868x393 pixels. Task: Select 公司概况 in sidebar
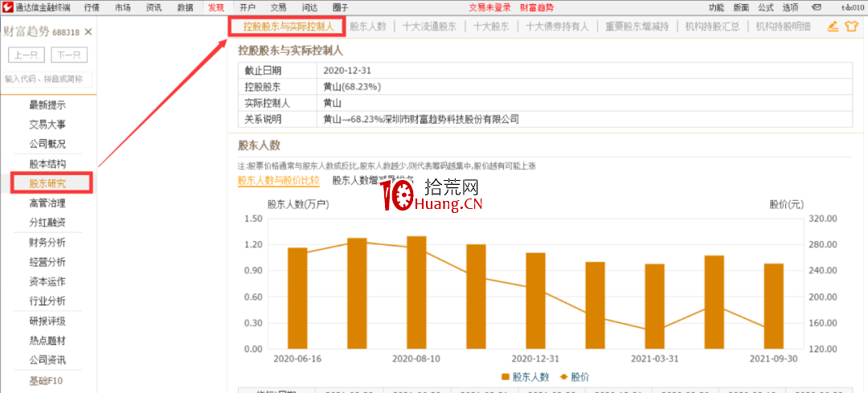47,144
